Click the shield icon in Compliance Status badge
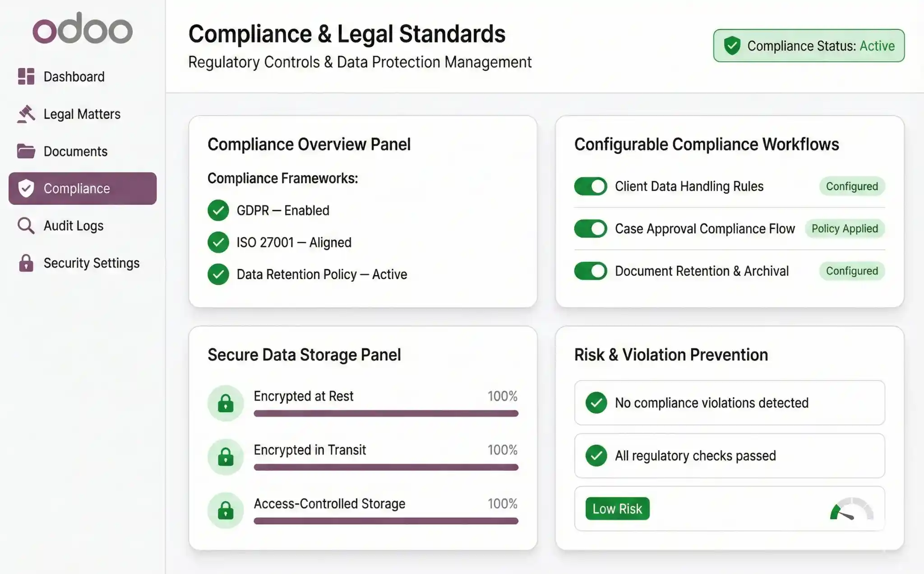 732,45
